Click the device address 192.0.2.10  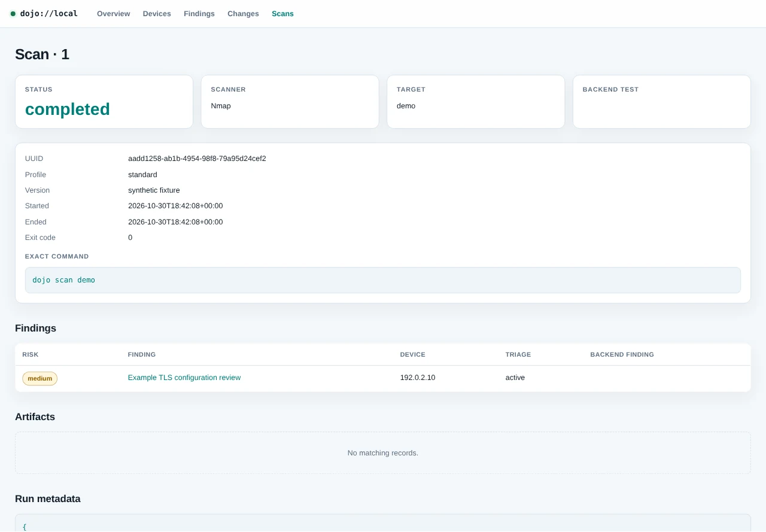point(418,378)
